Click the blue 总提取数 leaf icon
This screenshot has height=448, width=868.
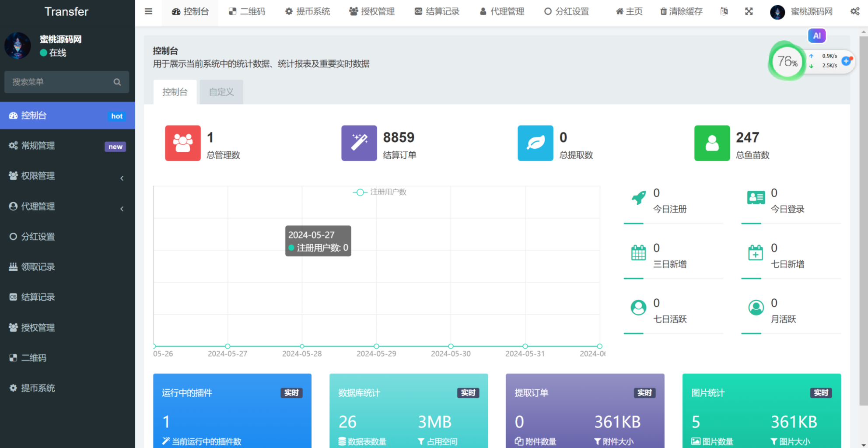[535, 143]
